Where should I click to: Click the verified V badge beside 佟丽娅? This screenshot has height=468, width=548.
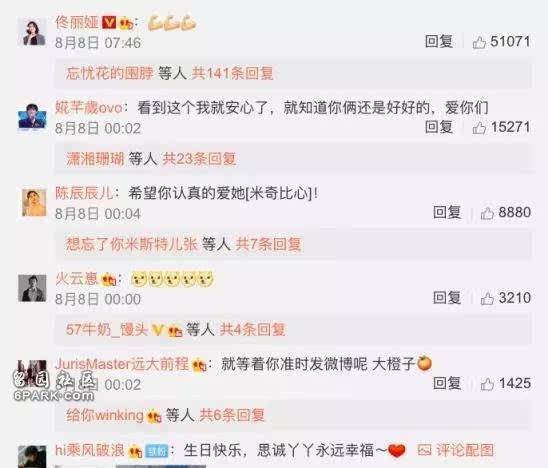click(x=109, y=23)
